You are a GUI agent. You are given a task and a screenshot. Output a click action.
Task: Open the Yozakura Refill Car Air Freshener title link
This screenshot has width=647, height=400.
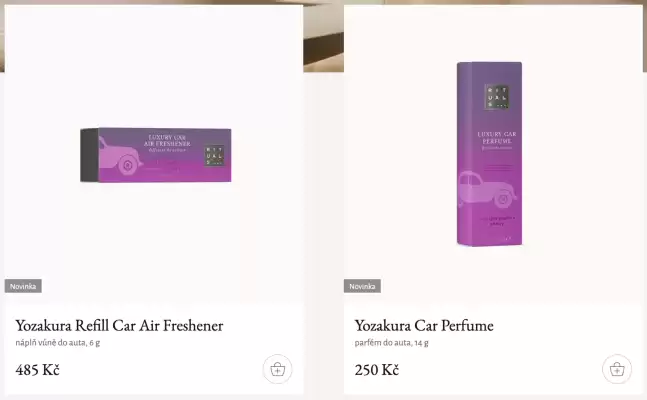[119, 325]
